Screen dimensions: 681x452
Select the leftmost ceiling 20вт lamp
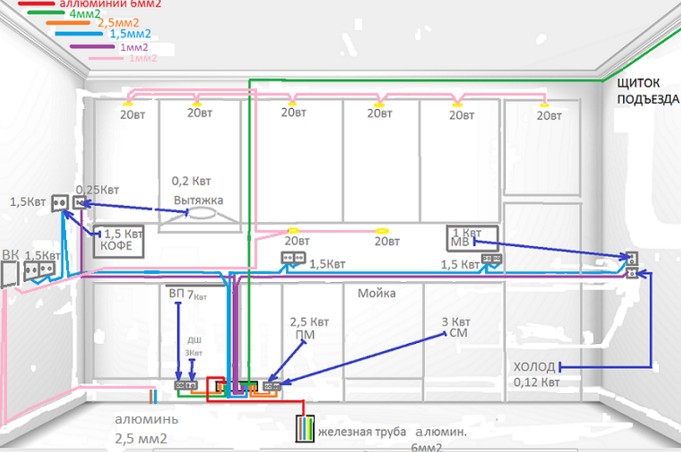click(x=128, y=102)
